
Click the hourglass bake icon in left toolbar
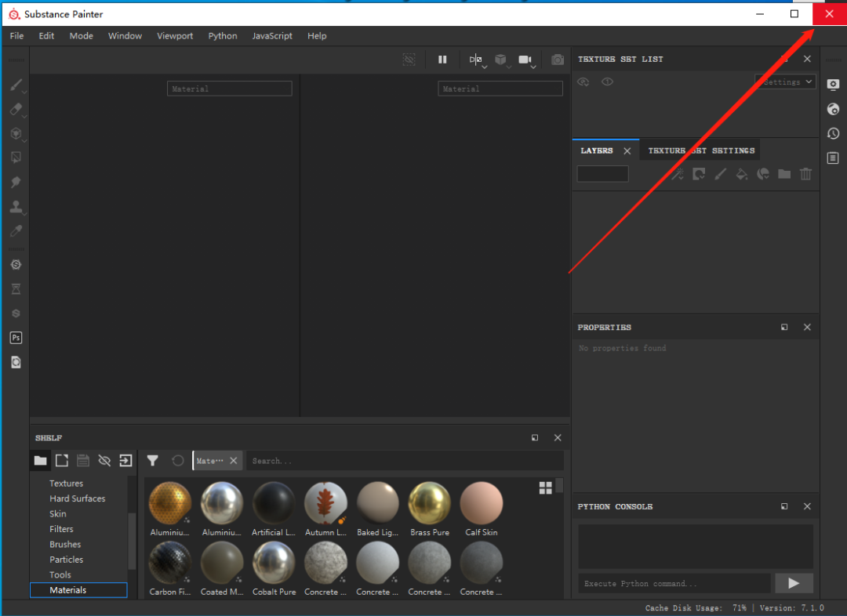pos(16,289)
